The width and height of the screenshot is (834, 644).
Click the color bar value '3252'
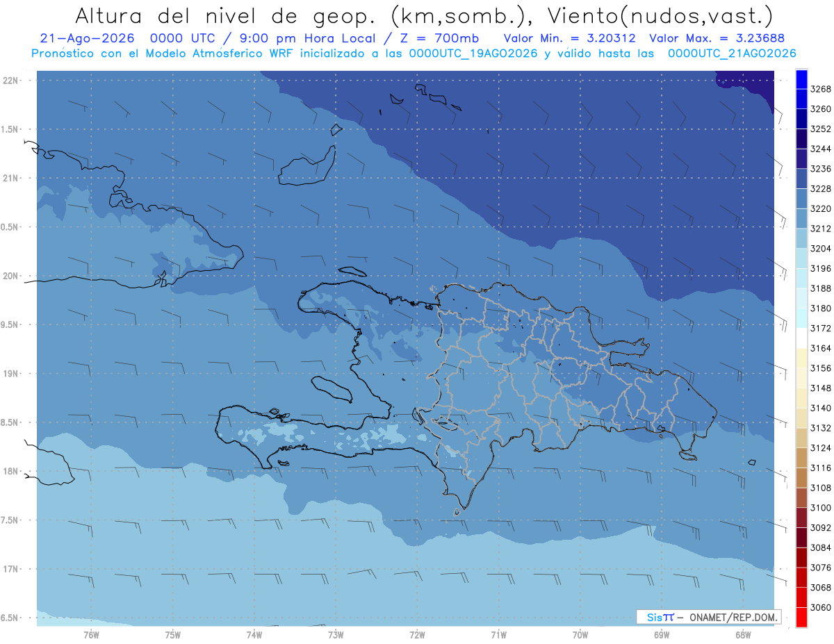click(821, 129)
